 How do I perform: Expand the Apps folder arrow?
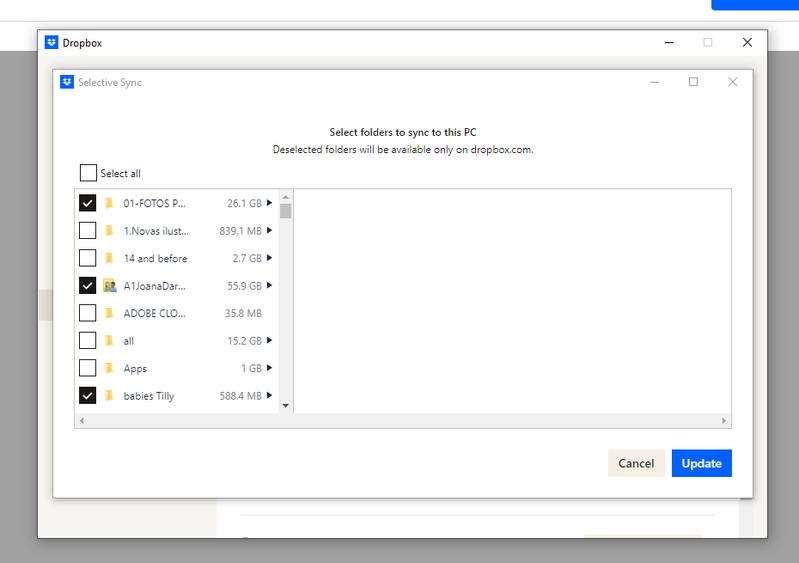click(270, 368)
